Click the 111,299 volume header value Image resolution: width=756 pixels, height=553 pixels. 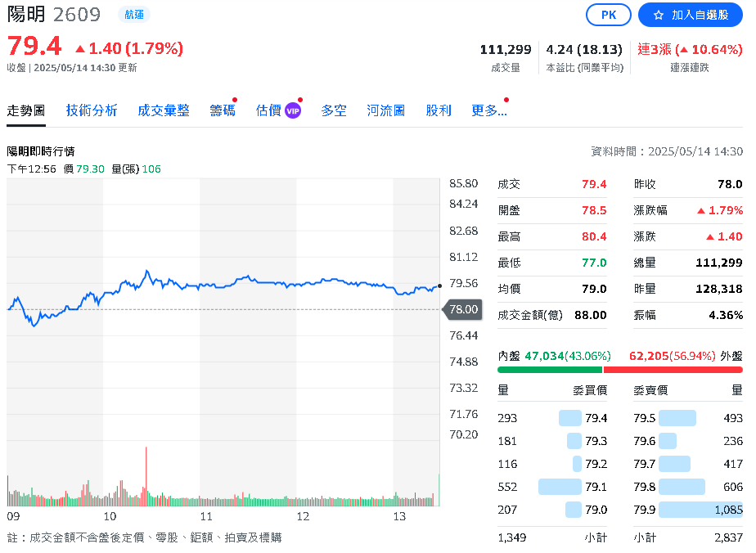506,50
